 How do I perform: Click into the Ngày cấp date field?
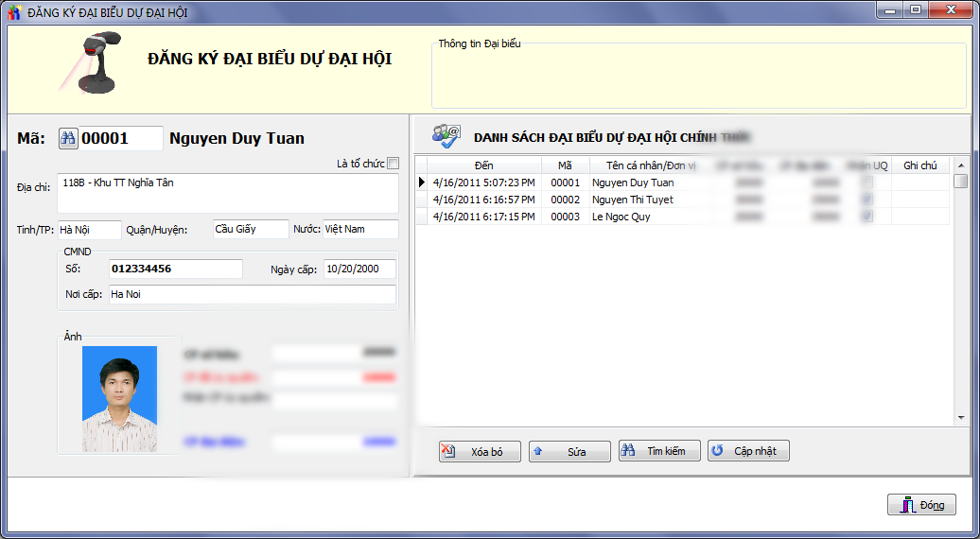pos(359,269)
